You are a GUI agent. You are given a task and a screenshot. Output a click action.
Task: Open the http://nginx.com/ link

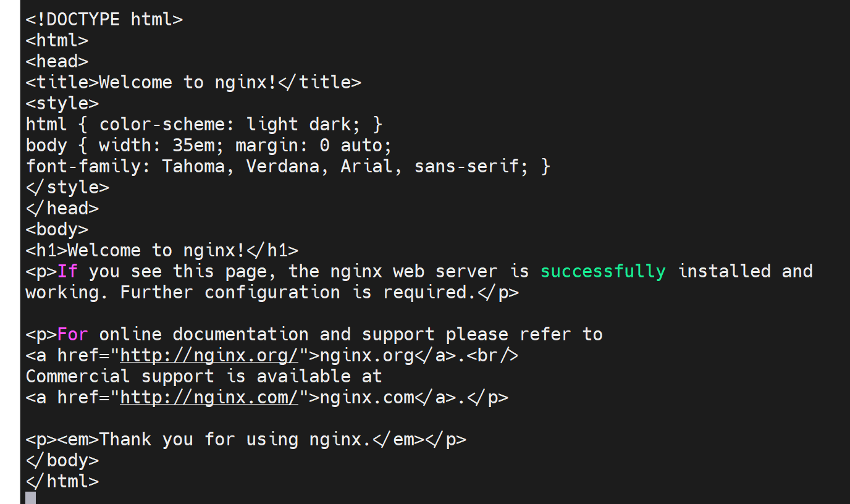[209, 397]
